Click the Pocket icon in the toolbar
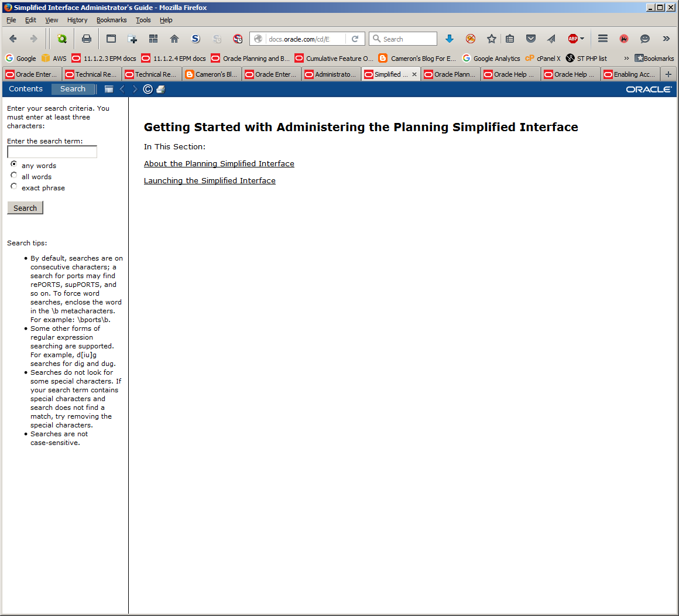This screenshot has height=616, width=679. pyautogui.click(x=530, y=39)
